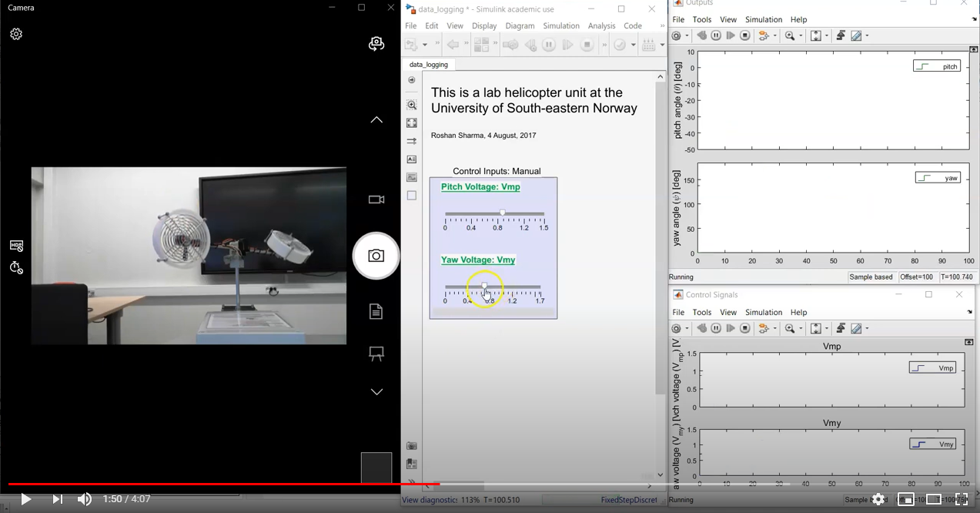
Task: Add area box from Simulink palette
Action: [x=412, y=196]
